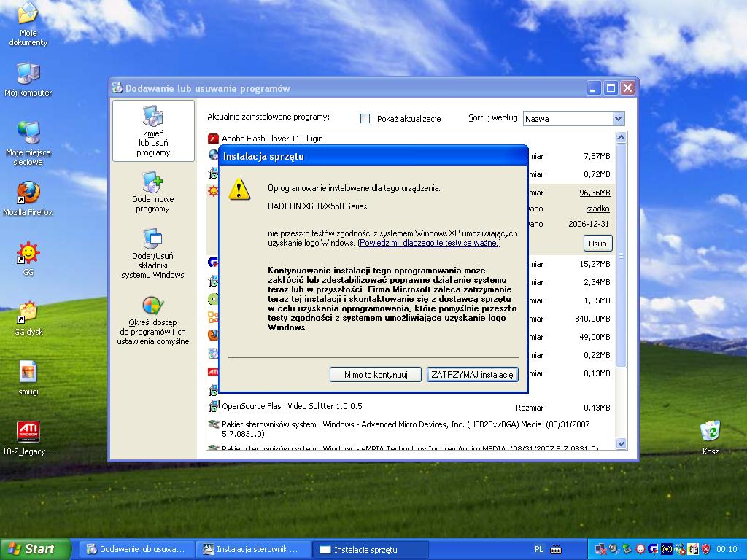747x560 pixels.
Task: Click the Start button
Action: click(35, 550)
